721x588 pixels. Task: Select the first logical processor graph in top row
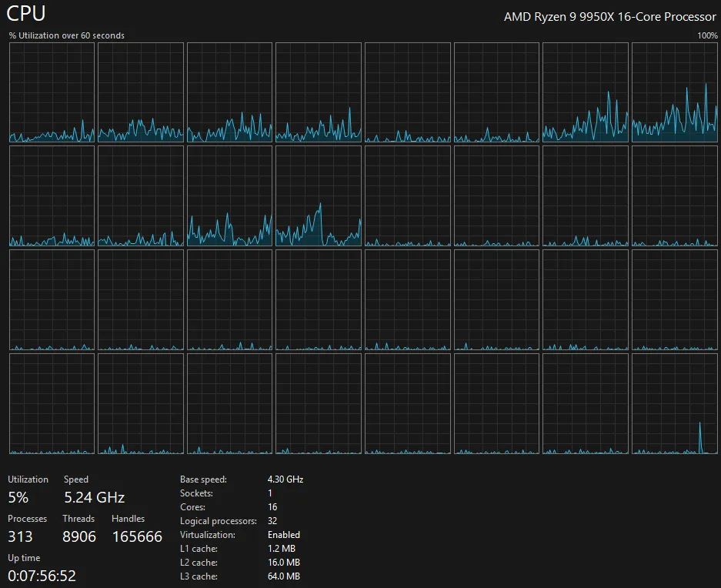52,92
